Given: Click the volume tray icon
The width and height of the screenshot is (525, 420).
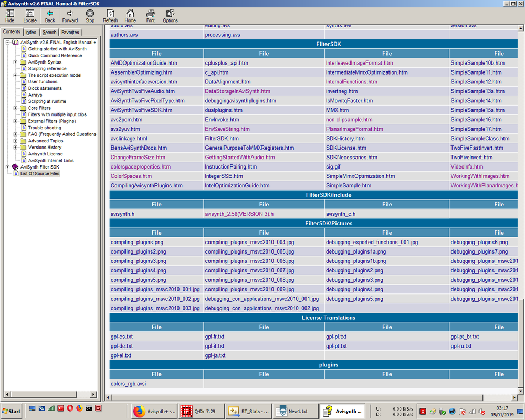Looking at the screenshot, I should coord(482,411).
